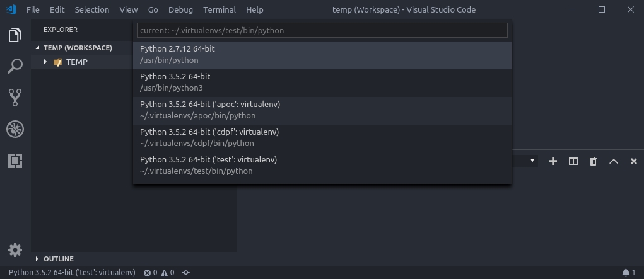Image resolution: width=644 pixels, height=279 pixels.
Task: Select the 'test' virtualenv interpreter in list
Action: point(322,166)
